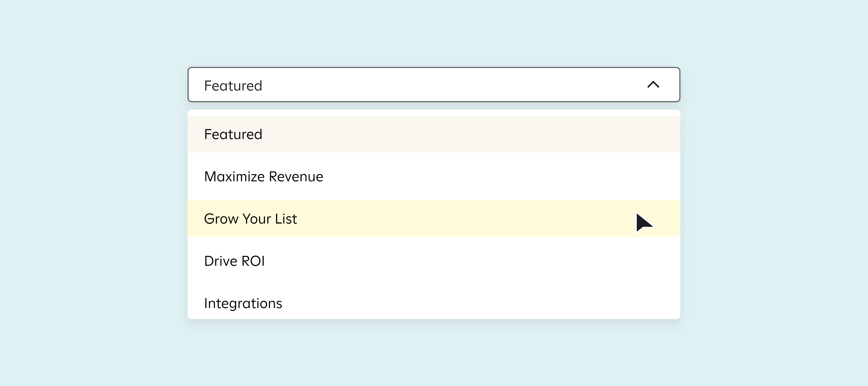Click the upward chevron arrow icon
Screen dimensions: 868x386
tap(653, 85)
